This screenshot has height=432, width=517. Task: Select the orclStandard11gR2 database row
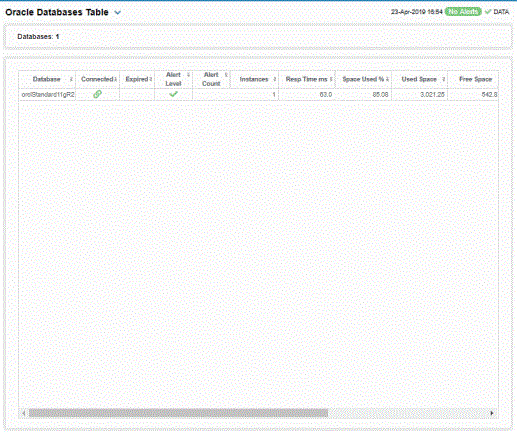(258, 95)
